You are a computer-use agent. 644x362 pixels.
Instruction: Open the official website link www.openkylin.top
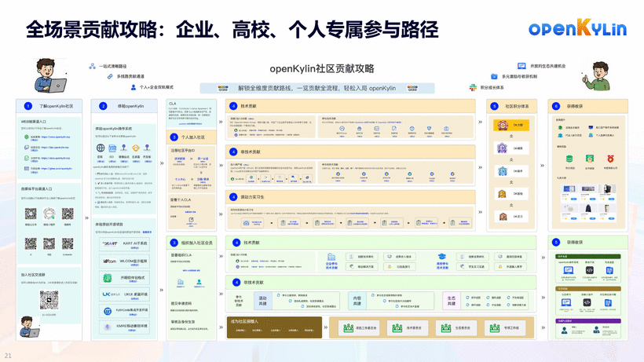[56, 137]
